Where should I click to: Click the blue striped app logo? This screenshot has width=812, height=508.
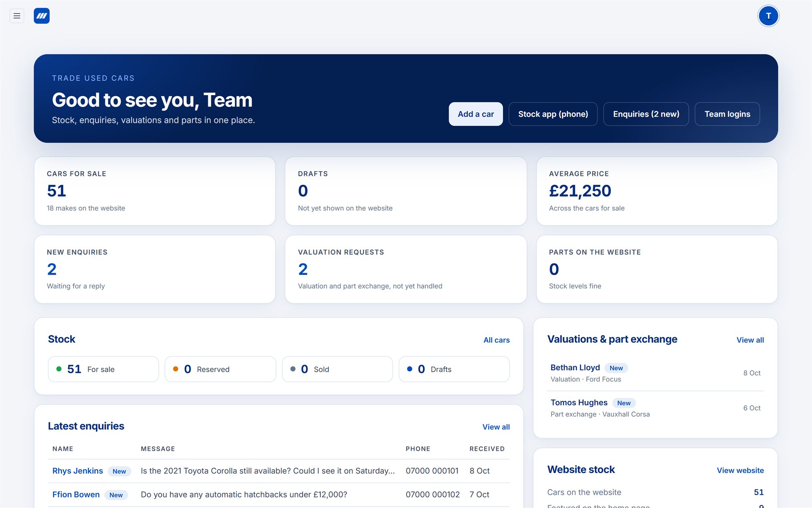(41, 16)
